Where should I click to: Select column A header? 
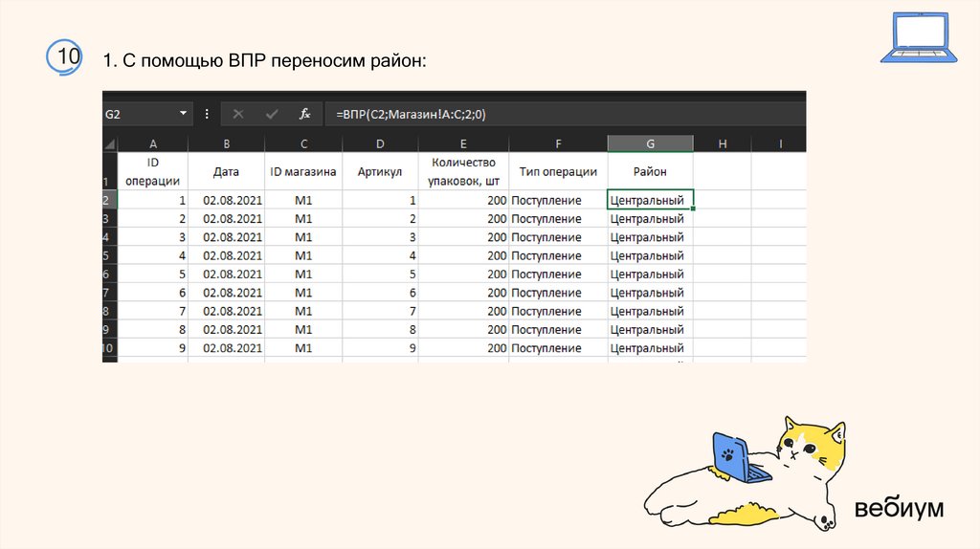click(x=153, y=143)
